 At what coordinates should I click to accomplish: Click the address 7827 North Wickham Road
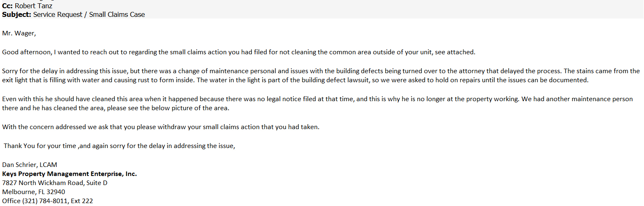[x=55, y=183]
